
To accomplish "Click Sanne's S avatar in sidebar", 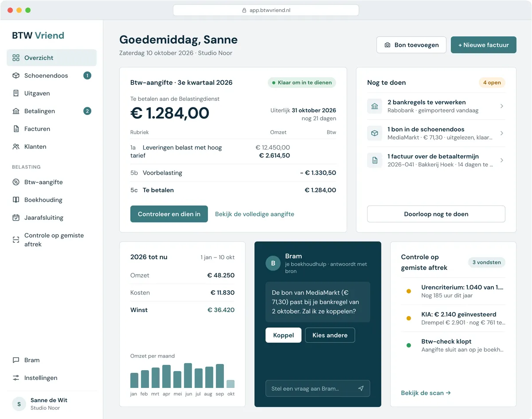I will (19, 404).
